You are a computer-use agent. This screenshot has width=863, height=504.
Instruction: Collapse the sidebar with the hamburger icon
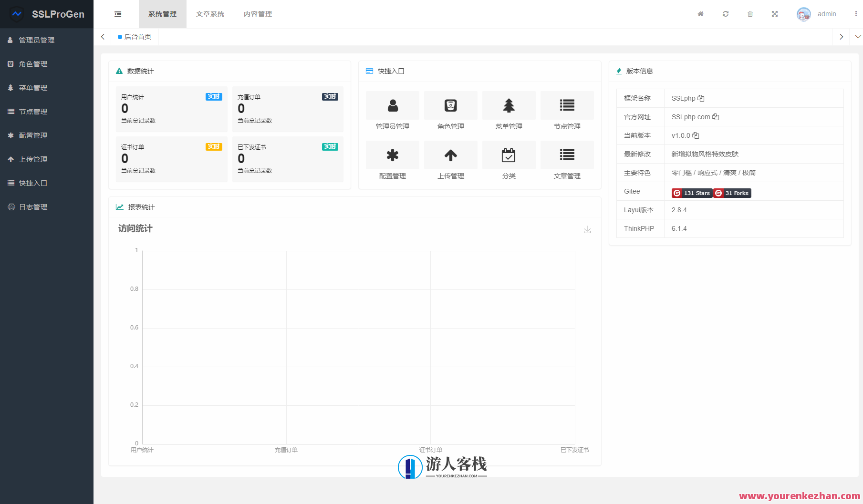pos(117,14)
